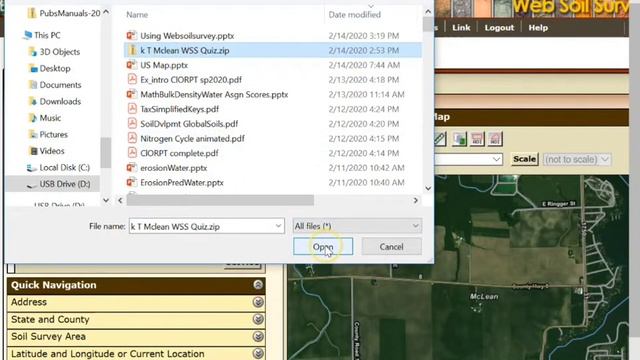Open This PC in navigation pane
This screenshot has width=640, height=360.
click(42, 35)
